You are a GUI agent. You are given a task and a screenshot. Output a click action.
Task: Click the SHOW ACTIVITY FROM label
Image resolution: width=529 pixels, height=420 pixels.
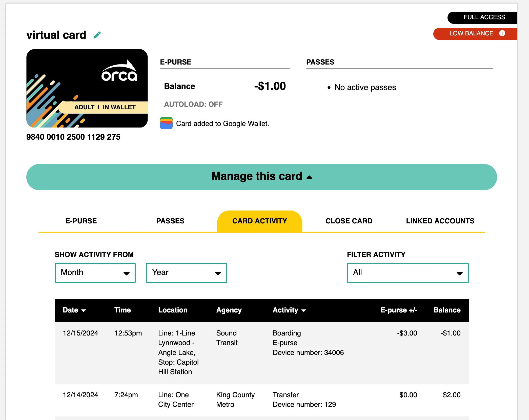[94, 255]
